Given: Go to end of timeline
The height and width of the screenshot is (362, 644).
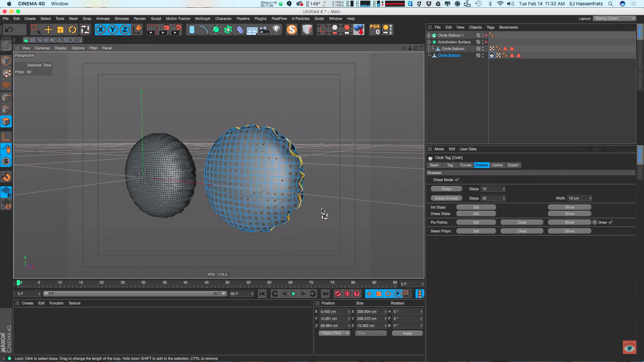Looking at the screenshot, I should (325, 294).
